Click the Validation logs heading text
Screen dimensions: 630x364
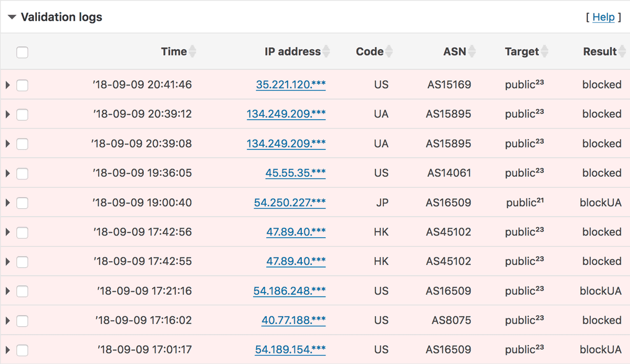pos(61,17)
